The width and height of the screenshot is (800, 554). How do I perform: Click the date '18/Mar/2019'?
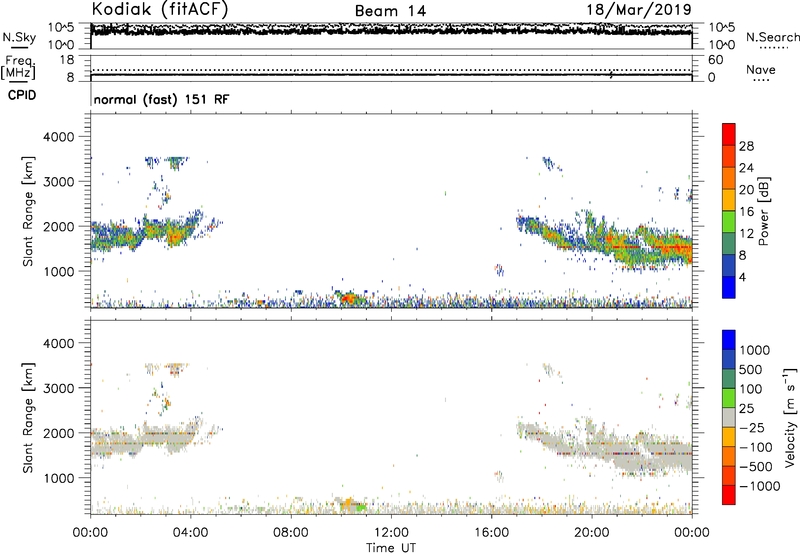point(639,10)
